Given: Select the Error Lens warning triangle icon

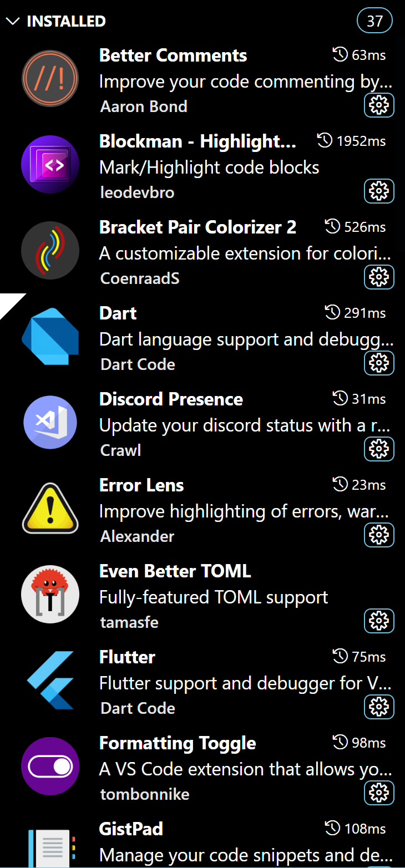Looking at the screenshot, I should click(x=50, y=508).
